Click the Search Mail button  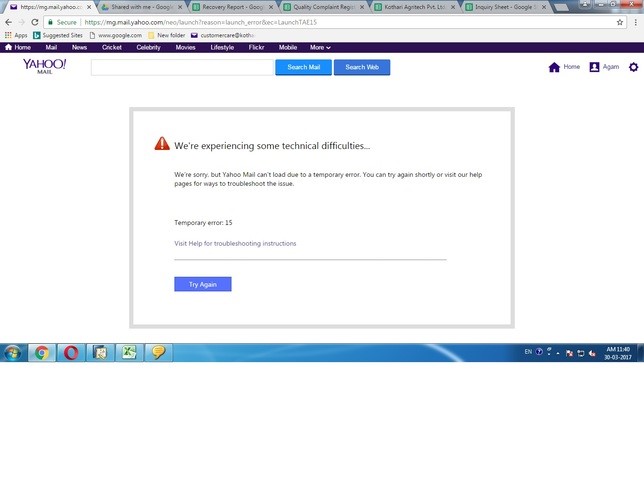click(304, 67)
